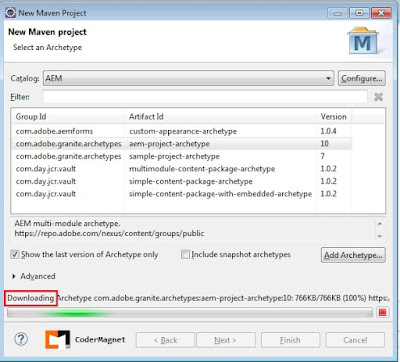Click the repo.adobe.com URL in description

[109, 233]
